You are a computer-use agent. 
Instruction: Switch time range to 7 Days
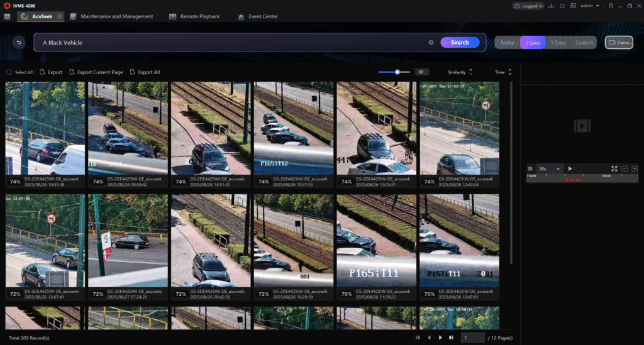(558, 43)
